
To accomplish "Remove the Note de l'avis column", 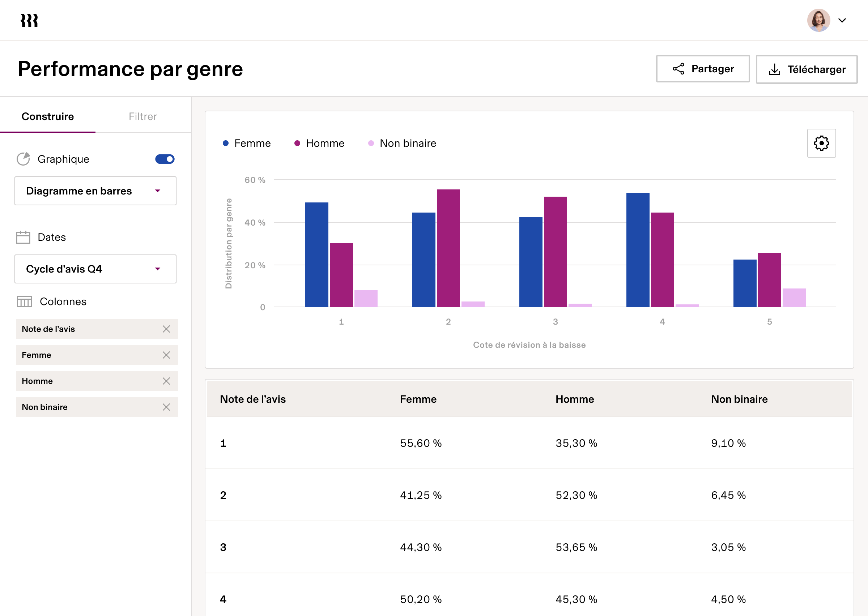I will coord(166,329).
